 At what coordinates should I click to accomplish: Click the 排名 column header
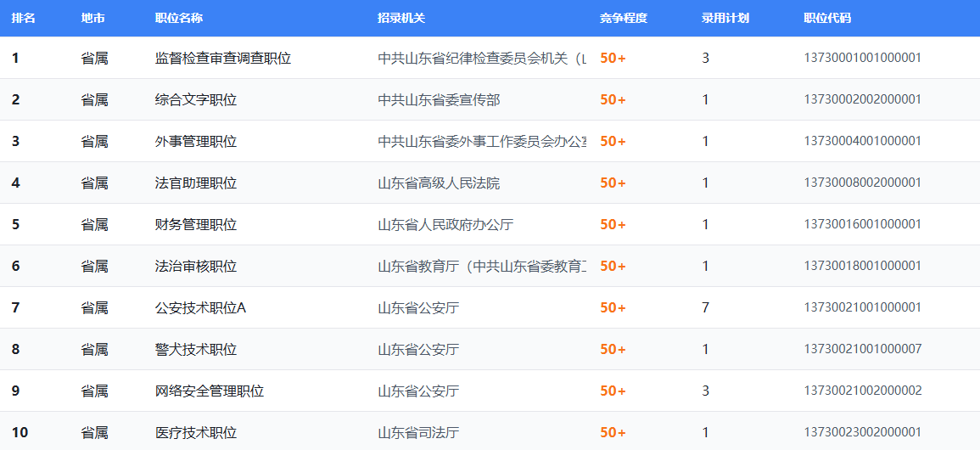tap(23, 18)
